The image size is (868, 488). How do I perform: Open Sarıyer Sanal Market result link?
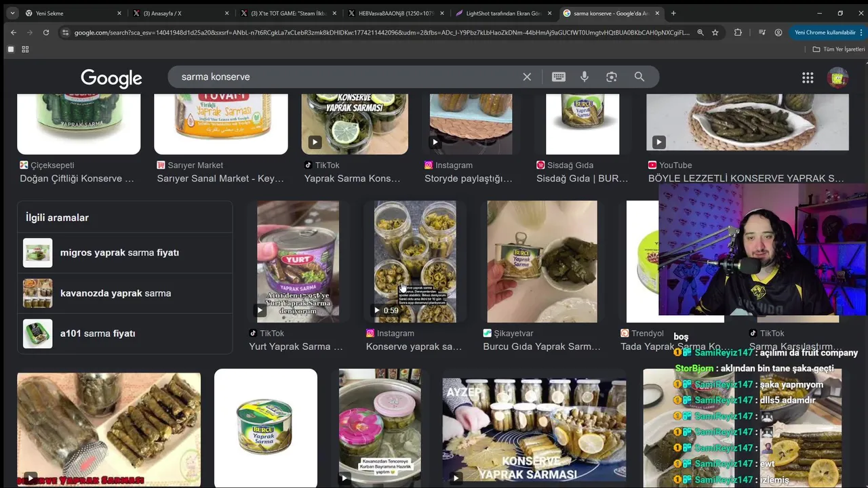pyautogui.click(x=220, y=179)
